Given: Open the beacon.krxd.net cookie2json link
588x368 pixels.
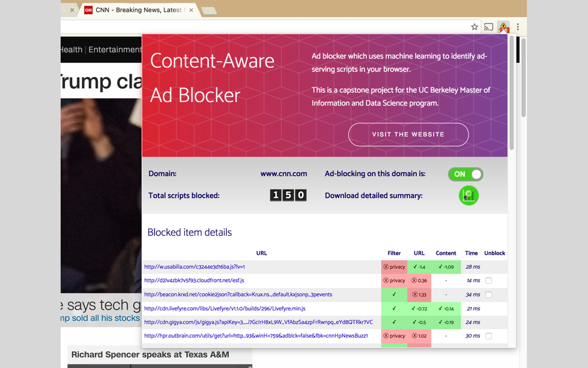Looking at the screenshot, I should coord(238,294).
